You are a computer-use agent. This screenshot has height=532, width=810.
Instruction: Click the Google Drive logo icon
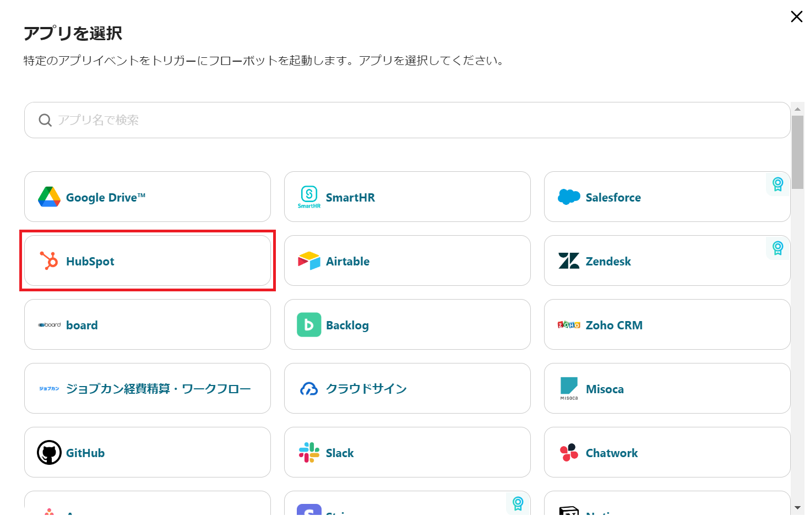(x=49, y=197)
